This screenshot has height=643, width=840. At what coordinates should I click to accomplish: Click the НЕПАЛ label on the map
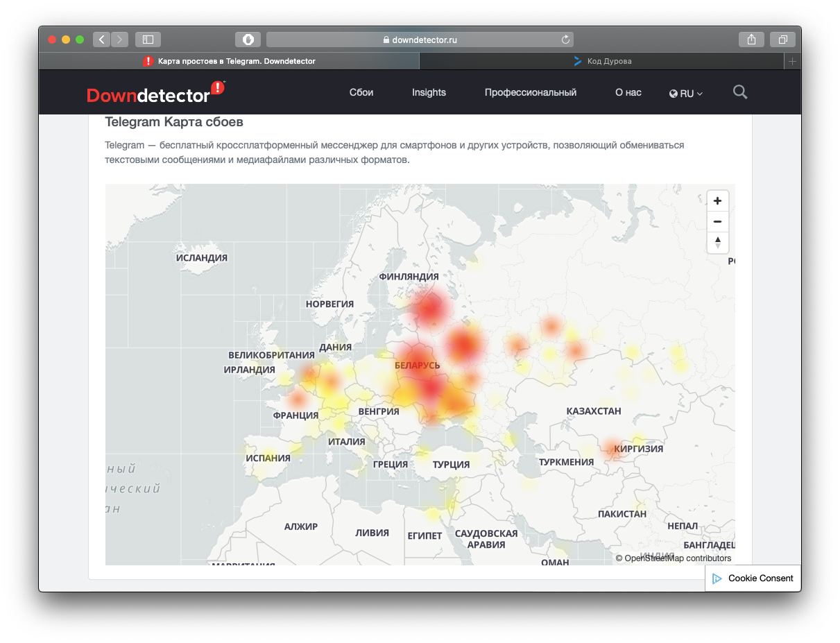click(x=682, y=526)
